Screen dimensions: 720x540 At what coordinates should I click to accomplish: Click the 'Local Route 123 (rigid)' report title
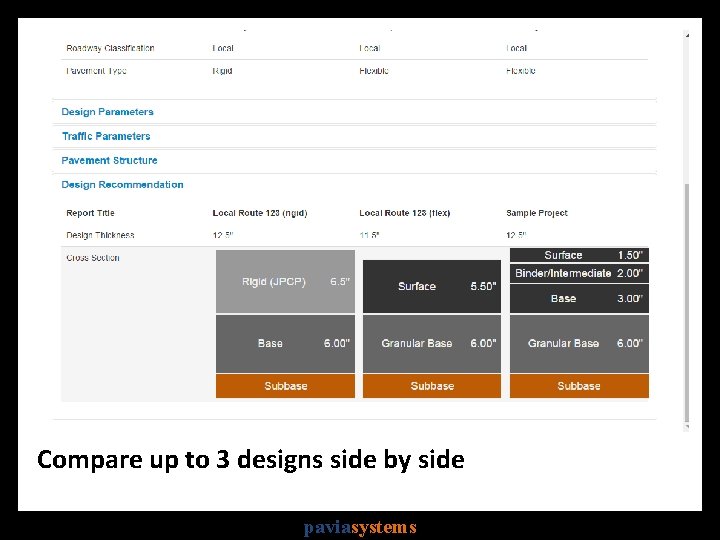[x=260, y=213]
